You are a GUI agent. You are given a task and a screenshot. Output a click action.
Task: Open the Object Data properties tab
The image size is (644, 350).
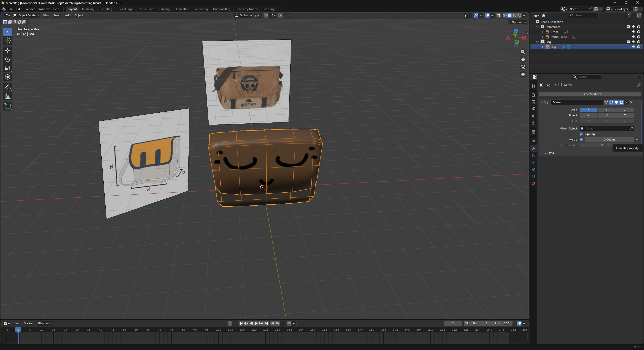[x=534, y=176]
